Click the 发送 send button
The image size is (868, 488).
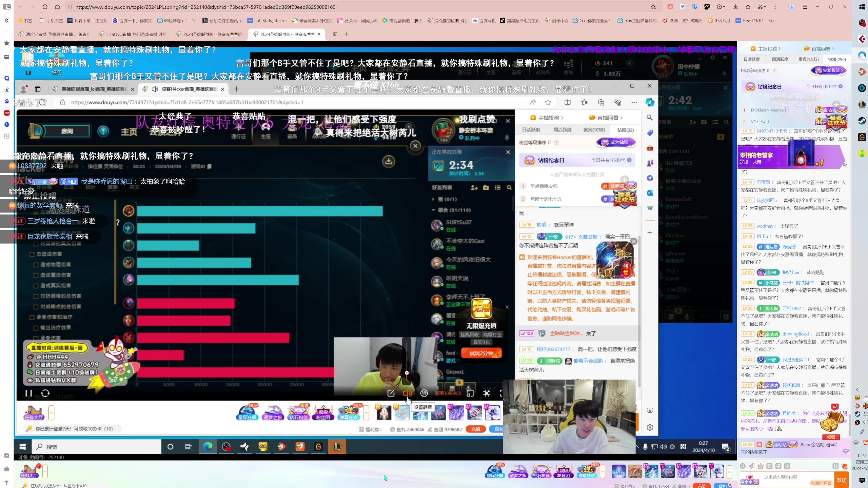click(x=841, y=480)
